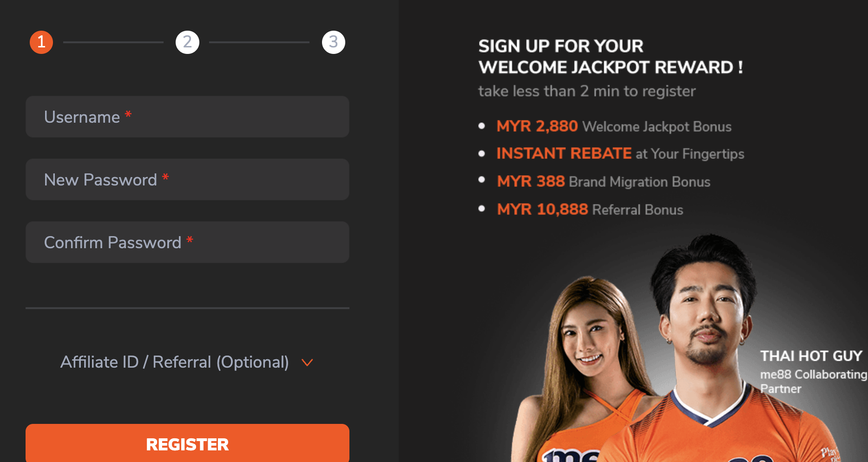Select step 2 circle in progress indicator
The width and height of the screenshot is (868, 462).
coord(187,42)
